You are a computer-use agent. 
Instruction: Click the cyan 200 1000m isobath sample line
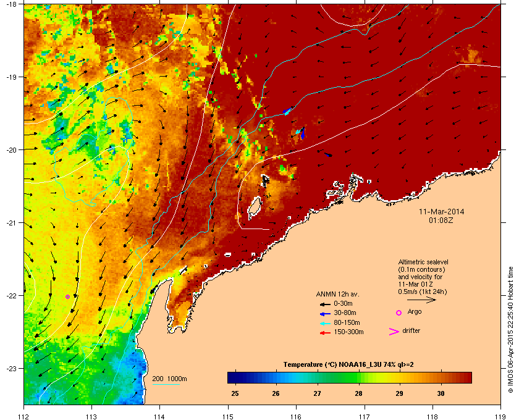point(166,384)
